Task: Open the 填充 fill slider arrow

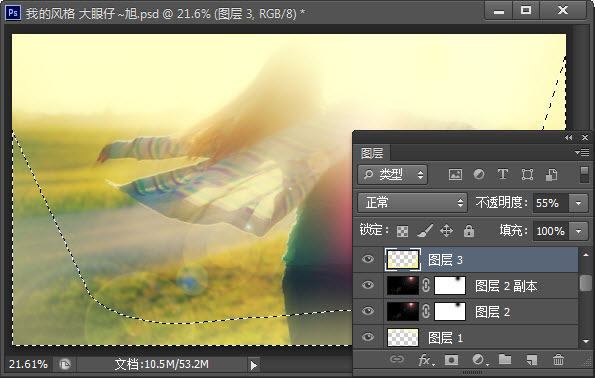Action: click(x=578, y=231)
